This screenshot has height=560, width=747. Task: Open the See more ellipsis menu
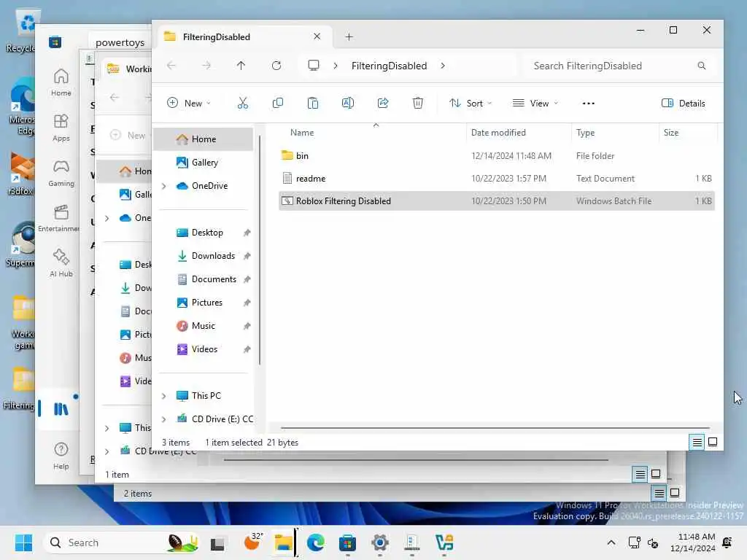pos(589,104)
